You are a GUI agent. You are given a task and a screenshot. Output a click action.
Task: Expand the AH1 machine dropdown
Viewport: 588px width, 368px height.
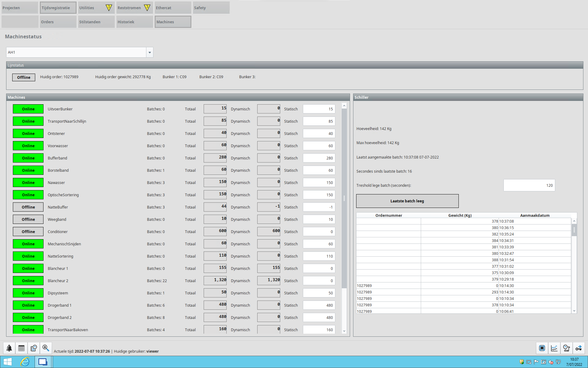[149, 52]
